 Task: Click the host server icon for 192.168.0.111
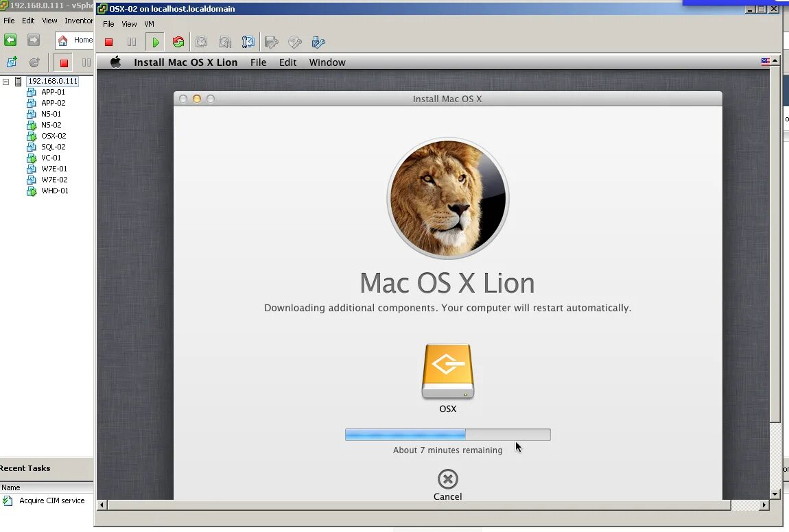pyautogui.click(x=18, y=81)
